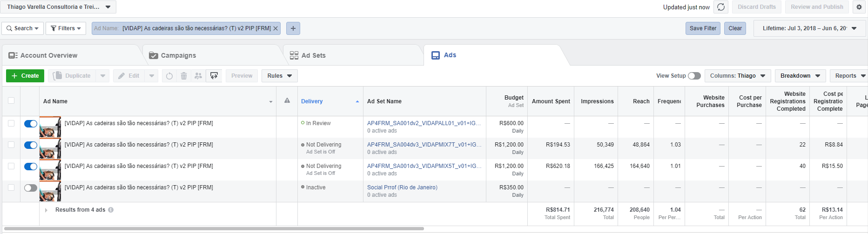The height and width of the screenshot is (234, 868).
Task: Switch to the Campaigns tab
Action: (178, 55)
